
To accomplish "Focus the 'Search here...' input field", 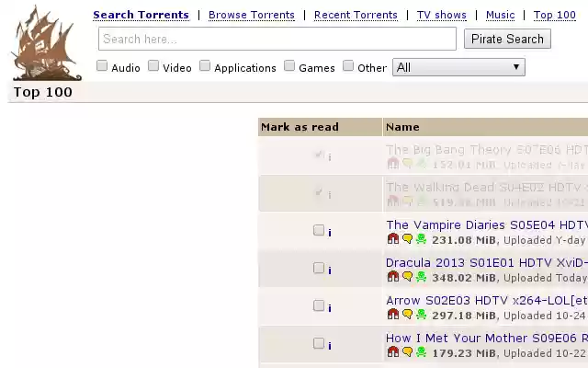I will (277, 39).
